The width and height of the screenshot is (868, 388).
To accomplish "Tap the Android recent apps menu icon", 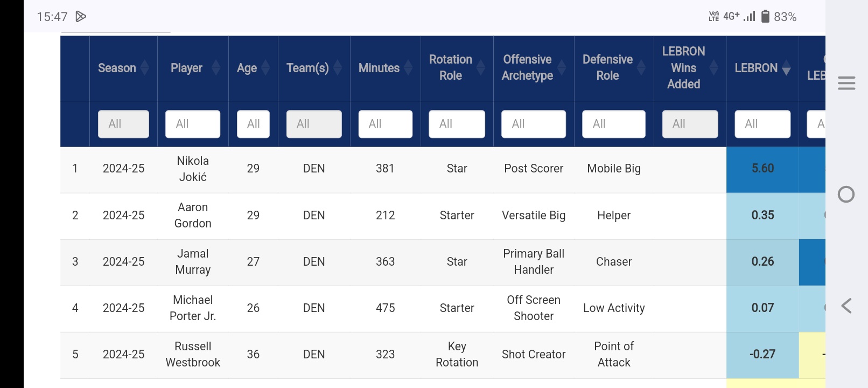I will (x=846, y=83).
